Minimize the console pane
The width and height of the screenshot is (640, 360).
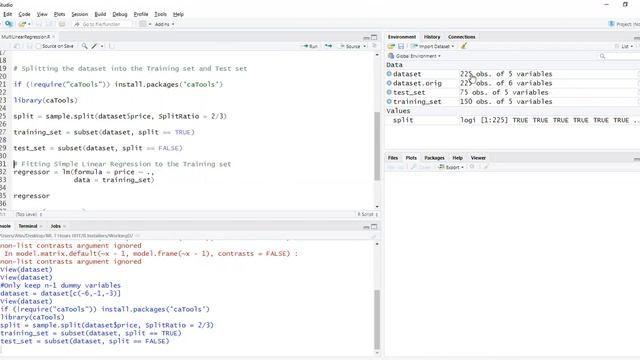pyautogui.click(x=366, y=227)
